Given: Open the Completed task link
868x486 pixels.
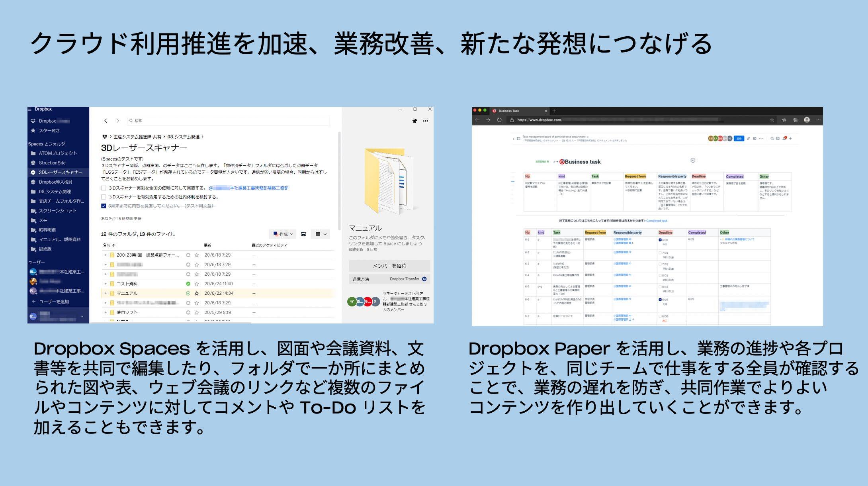Looking at the screenshot, I should [657, 221].
